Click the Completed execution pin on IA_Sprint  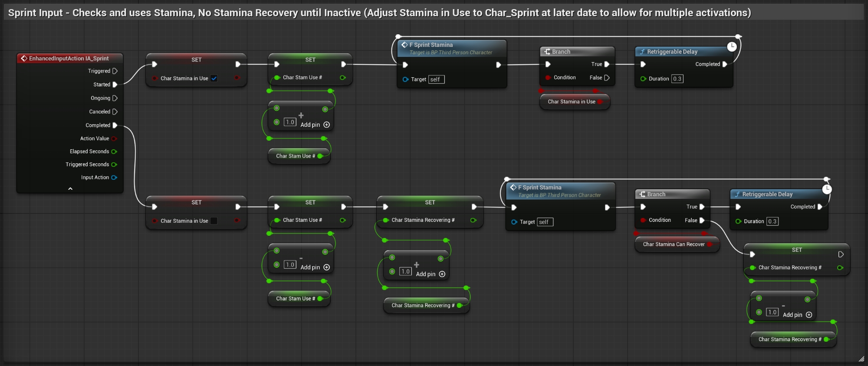(115, 125)
